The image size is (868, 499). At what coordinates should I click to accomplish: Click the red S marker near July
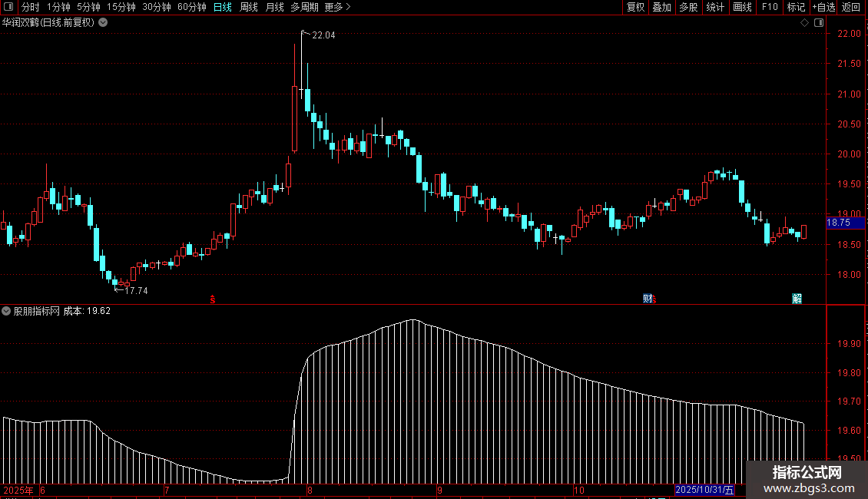(213, 299)
